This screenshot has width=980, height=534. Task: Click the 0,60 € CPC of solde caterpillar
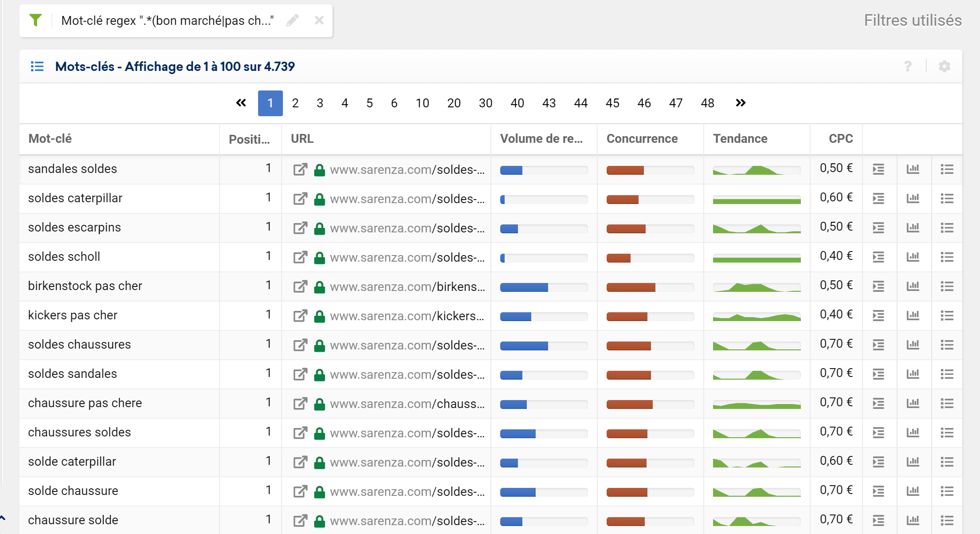click(836, 461)
